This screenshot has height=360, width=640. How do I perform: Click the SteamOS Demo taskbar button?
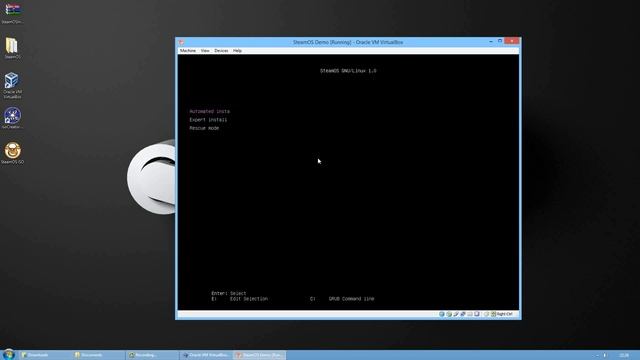click(x=260, y=355)
